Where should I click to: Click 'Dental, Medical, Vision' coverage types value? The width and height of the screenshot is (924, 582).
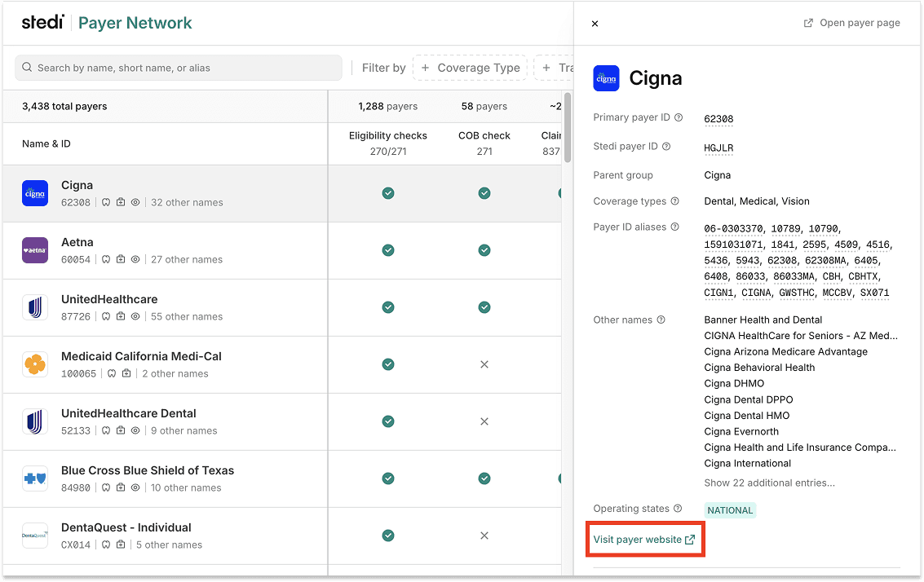(757, 201)
